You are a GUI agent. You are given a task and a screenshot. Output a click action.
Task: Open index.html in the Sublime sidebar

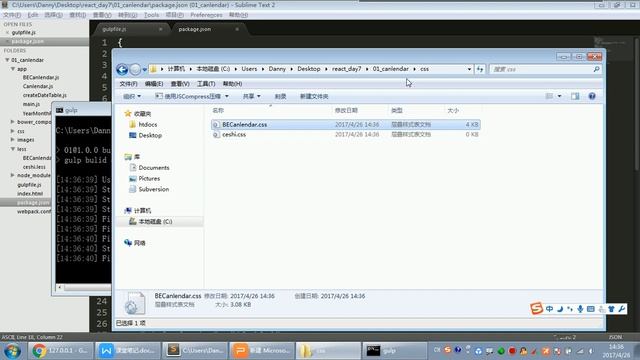coord(30,194)
